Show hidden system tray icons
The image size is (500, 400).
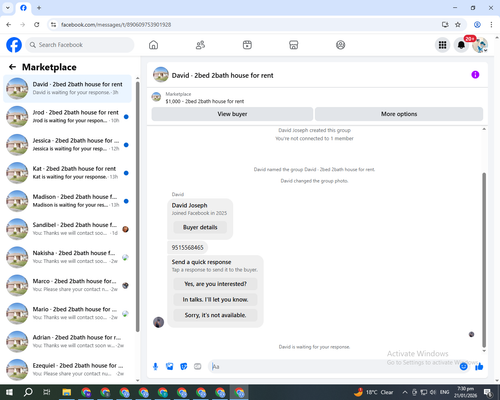pos(405,392)
